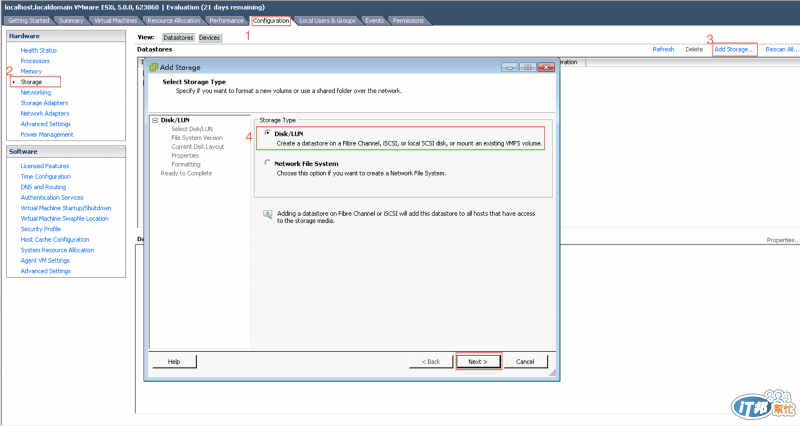Open the Permissions tab
This screenshot has width=800, height=426.
[x=408, y=20]
